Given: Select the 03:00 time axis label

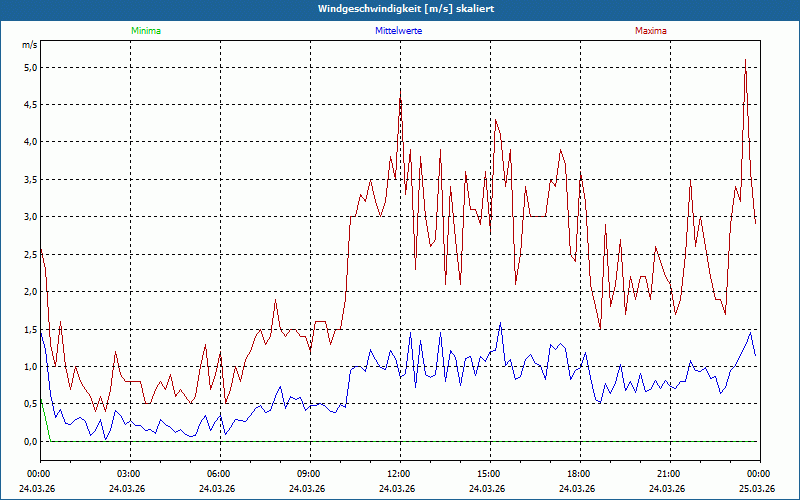Looking at the screenshot, I should click(x=129, y=474).
